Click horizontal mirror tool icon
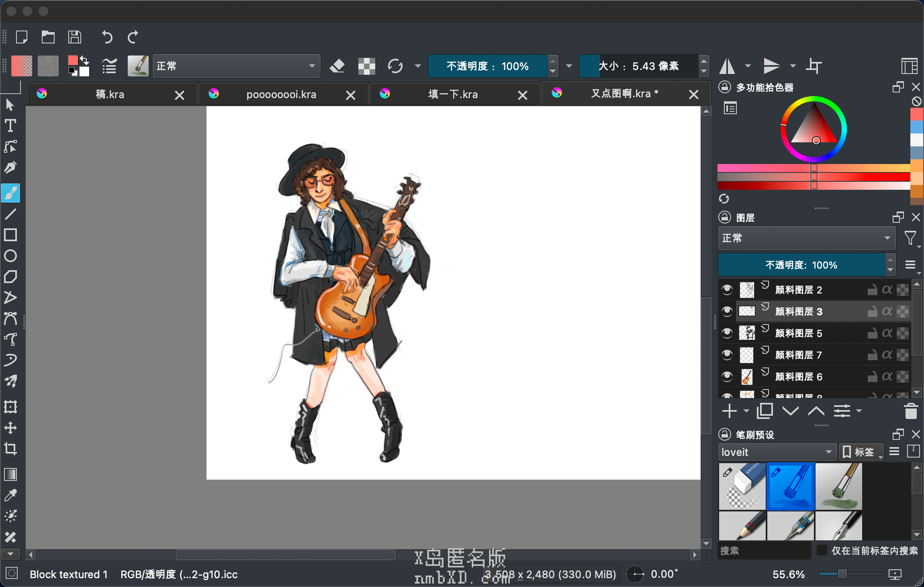The width and height of the screenshot is (924, 587). point(727,66)
